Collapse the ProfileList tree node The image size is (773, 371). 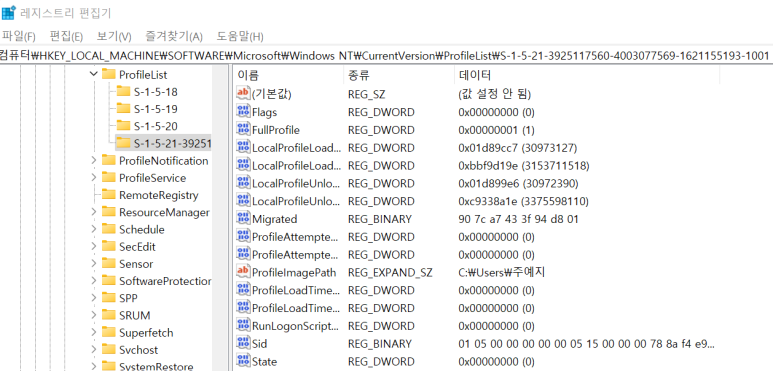(x=94, y=74)
